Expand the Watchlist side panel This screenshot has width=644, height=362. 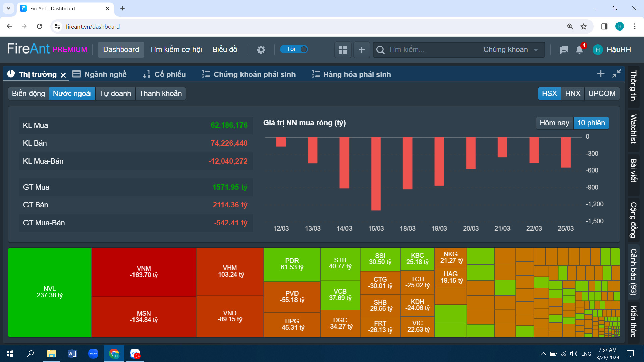633,129
